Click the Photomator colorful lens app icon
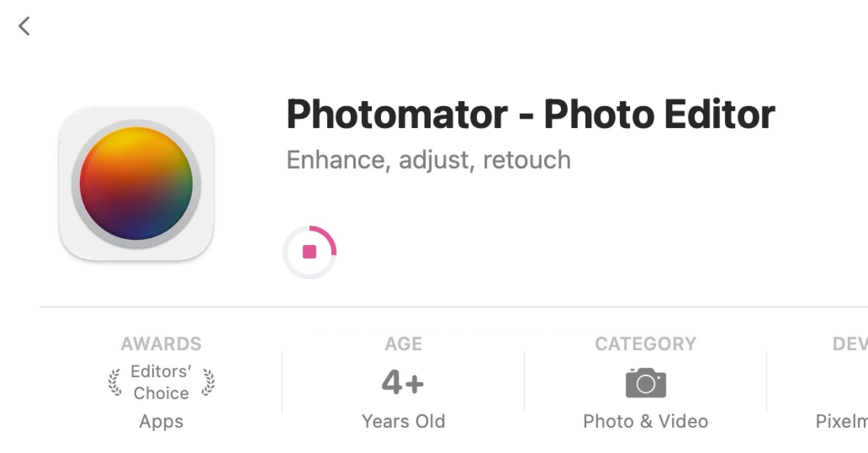The height and width of the screenshot is (453, 868). tap(136, 183)
